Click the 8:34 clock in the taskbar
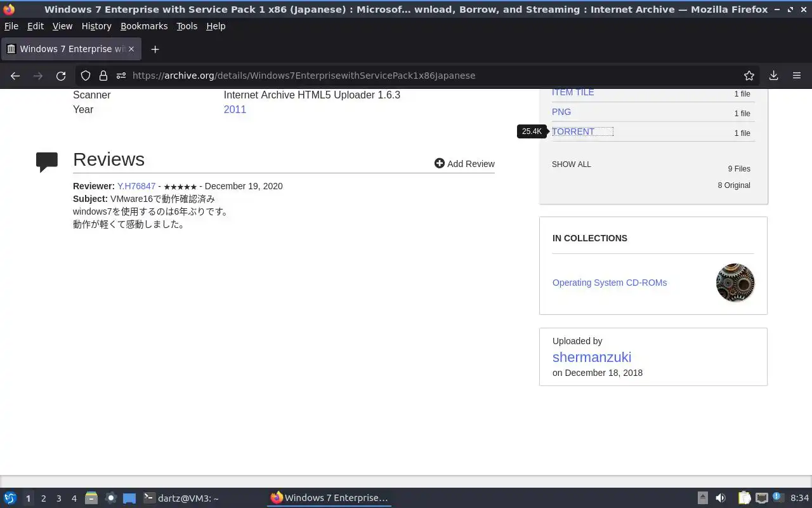 [799, 498]
